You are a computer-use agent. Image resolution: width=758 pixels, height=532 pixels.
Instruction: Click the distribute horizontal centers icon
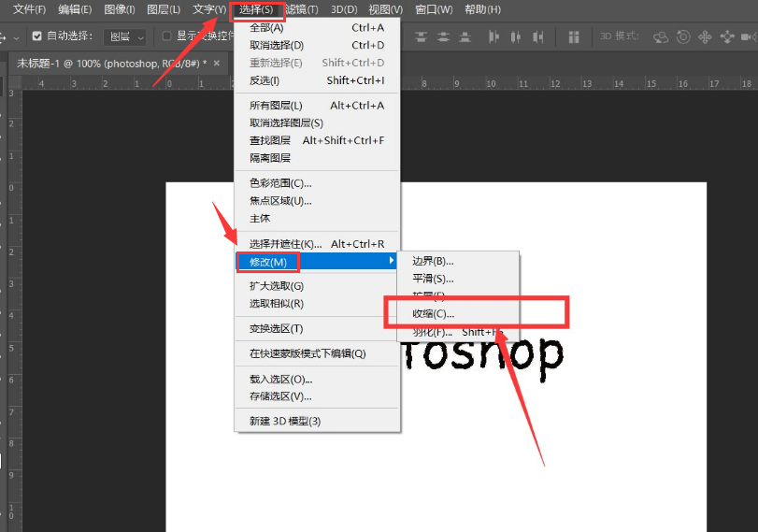pyautogui.click(x=516, y=36)
